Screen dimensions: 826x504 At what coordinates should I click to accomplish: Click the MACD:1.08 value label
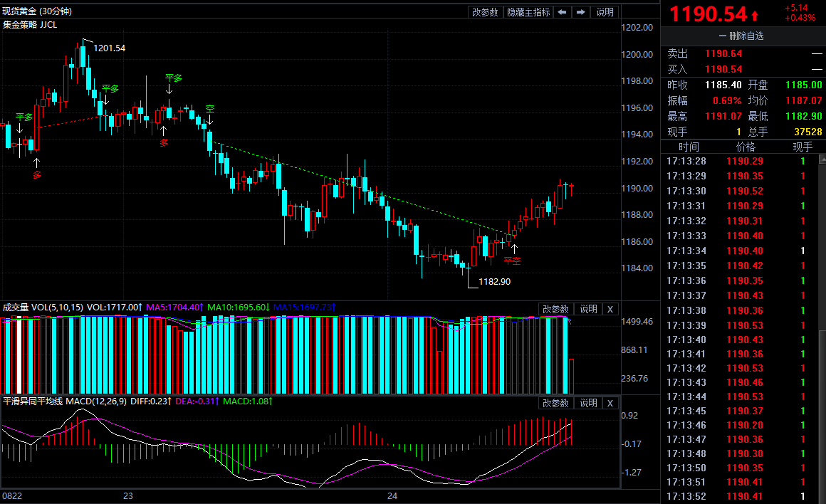(248, 401)
